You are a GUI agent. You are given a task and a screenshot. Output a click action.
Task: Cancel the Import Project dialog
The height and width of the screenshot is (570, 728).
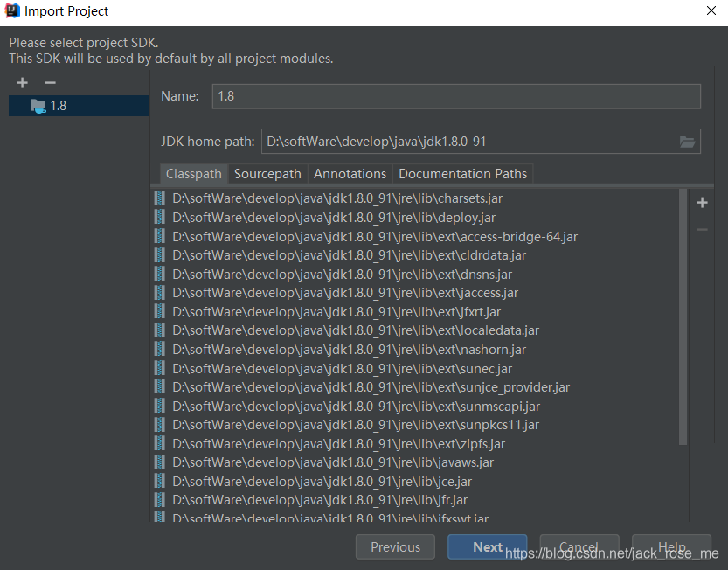pyautogui.click(x=579, y=546)
